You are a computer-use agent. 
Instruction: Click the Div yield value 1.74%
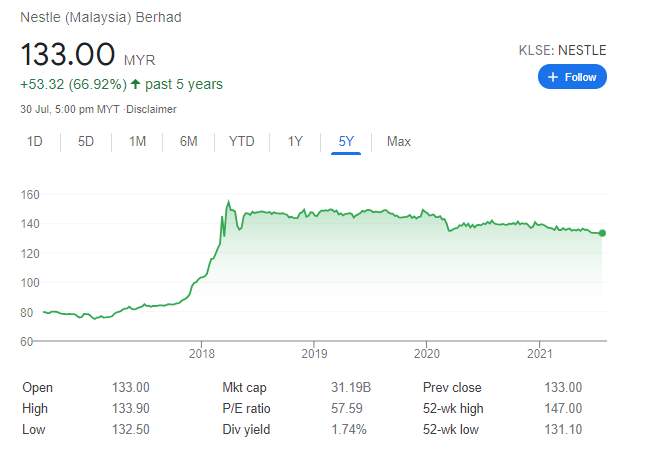pos(349,429)
